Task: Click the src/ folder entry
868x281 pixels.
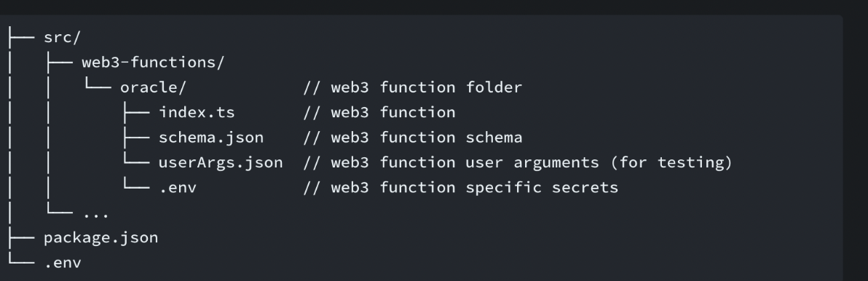Action: pyautogui.click(x=62, y=38)
